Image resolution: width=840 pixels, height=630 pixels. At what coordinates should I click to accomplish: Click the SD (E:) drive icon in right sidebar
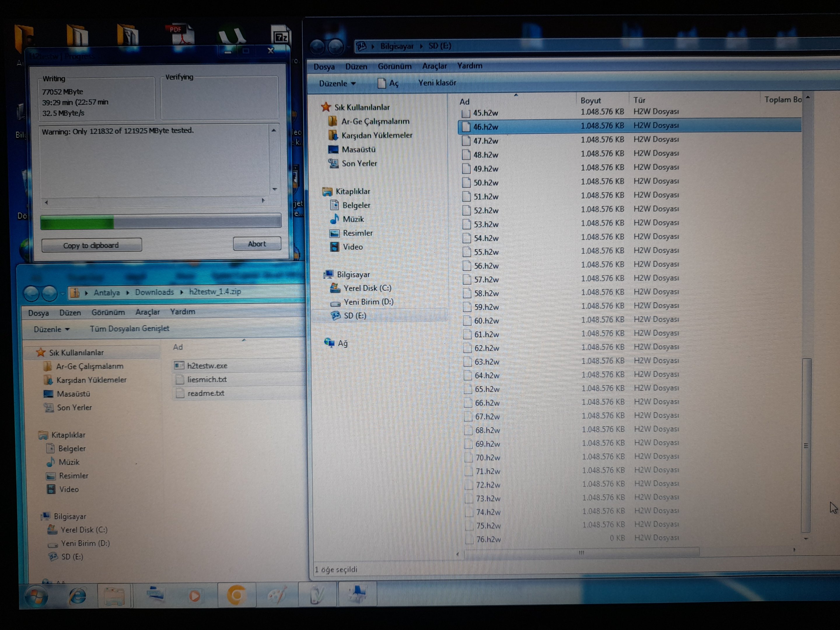(x=335, y=316)
